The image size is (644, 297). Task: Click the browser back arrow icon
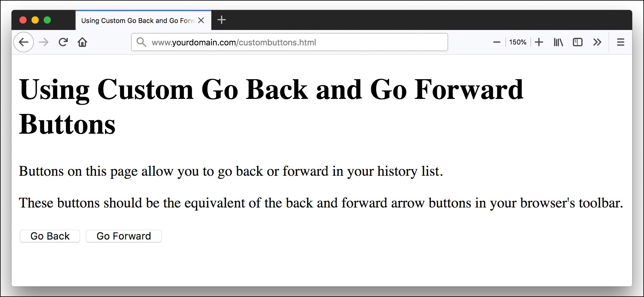click(23, 42)
